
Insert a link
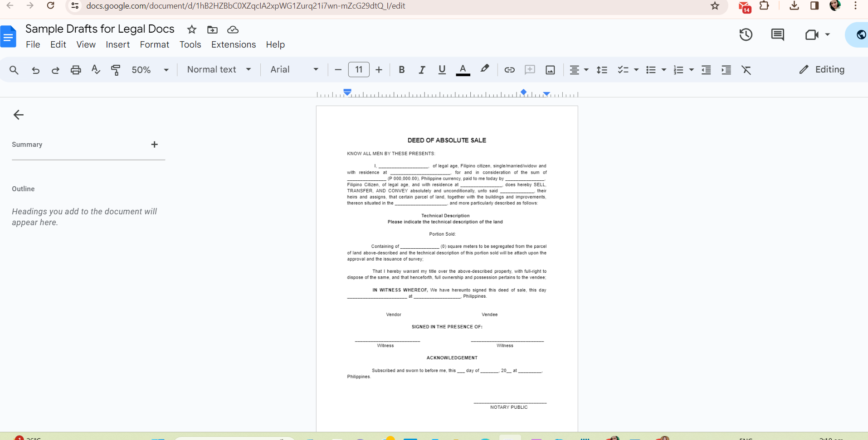click(509, 70)
